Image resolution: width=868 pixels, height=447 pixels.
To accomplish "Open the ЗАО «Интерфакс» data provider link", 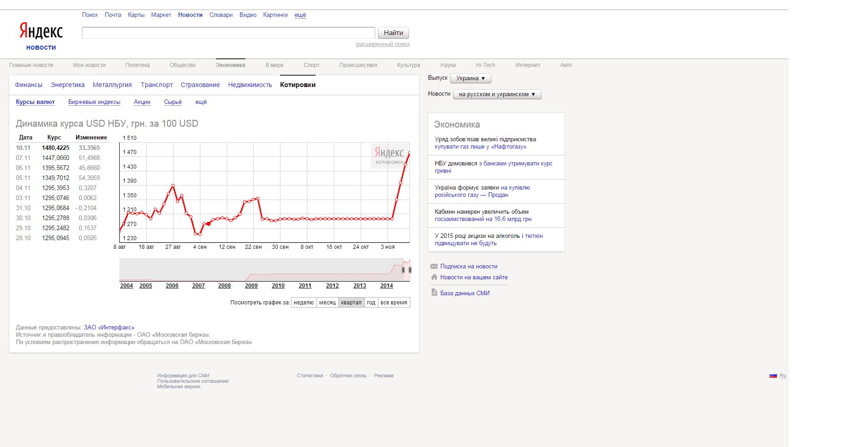I will (109, 328).
